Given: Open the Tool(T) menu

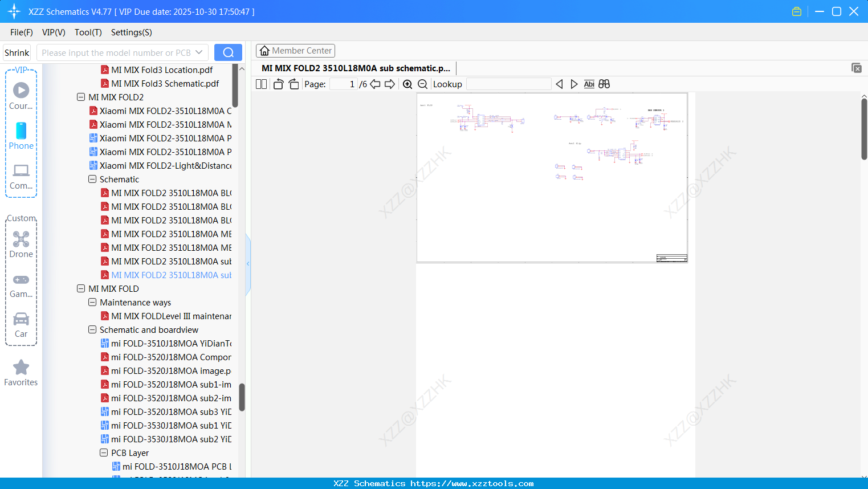Looking at the screenshot, I should (x=88, y=32).
